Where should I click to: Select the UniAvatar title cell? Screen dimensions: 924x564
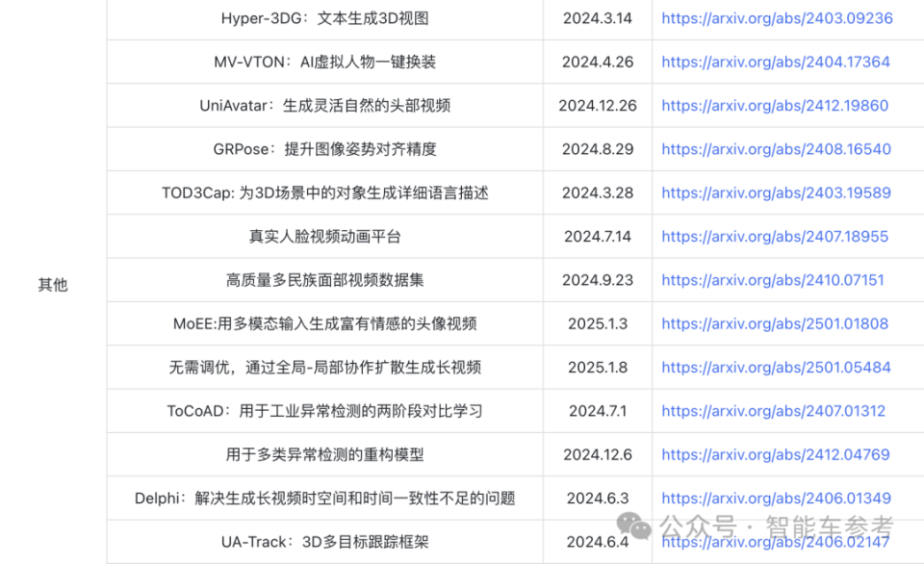tap(324, 106)
